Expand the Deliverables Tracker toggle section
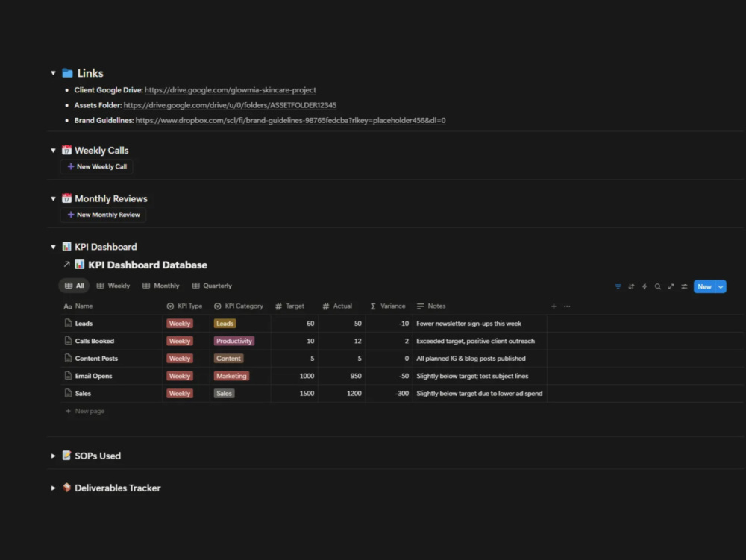Viewport: 746px width, 560px height. 53,488
